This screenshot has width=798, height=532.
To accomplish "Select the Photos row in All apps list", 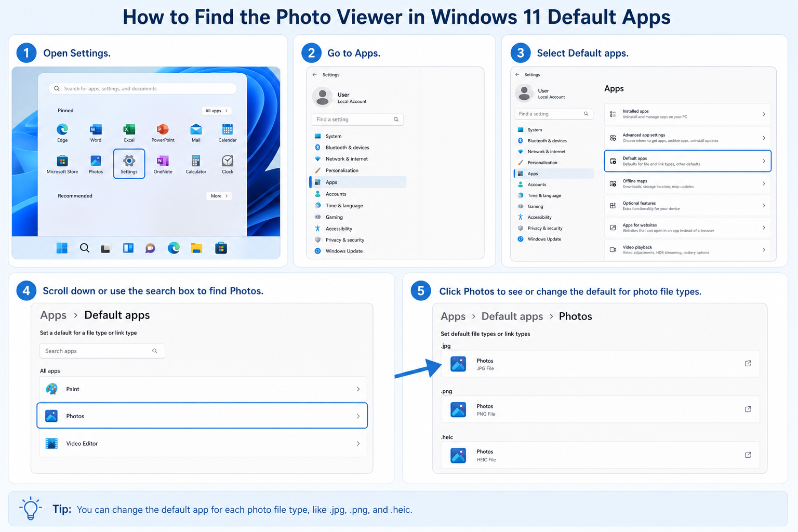I will pyautogui.click(x=202, y=416).
